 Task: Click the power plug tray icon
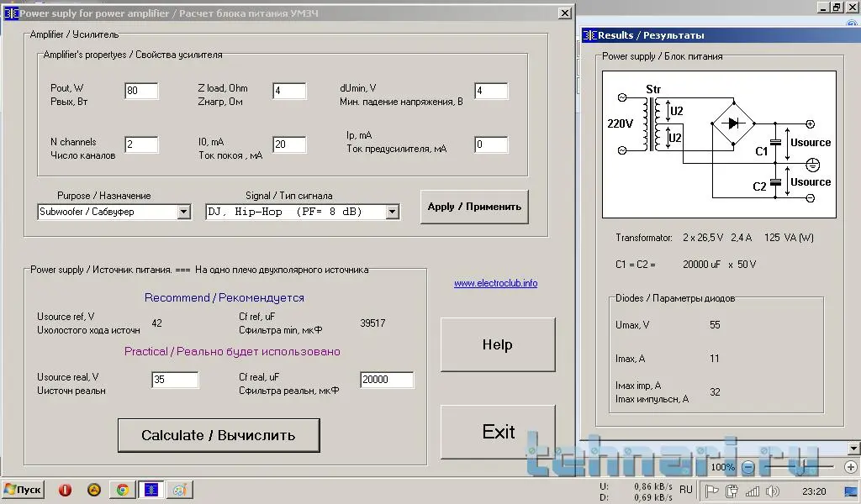pyautogui.click(x=732, y=491)
